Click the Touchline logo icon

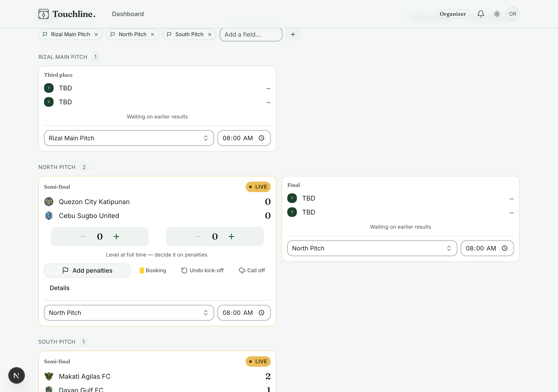point(44,14)
